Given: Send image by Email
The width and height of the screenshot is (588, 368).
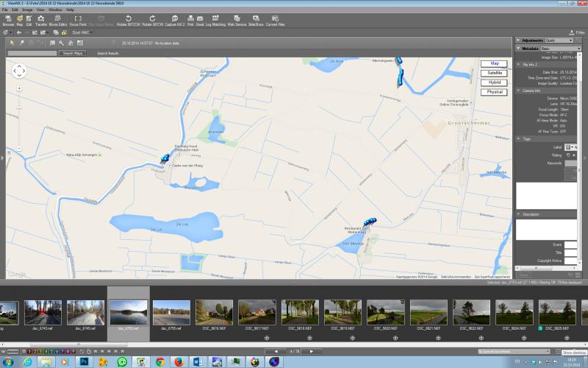Looking at the screenshot, I should (200, 21).
